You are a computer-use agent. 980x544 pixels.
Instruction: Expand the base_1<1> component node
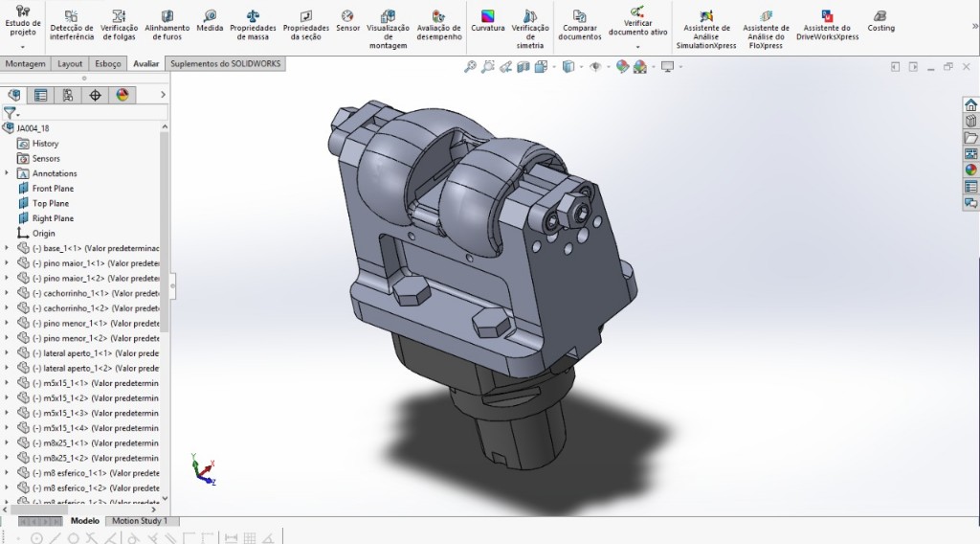(8, 248)
